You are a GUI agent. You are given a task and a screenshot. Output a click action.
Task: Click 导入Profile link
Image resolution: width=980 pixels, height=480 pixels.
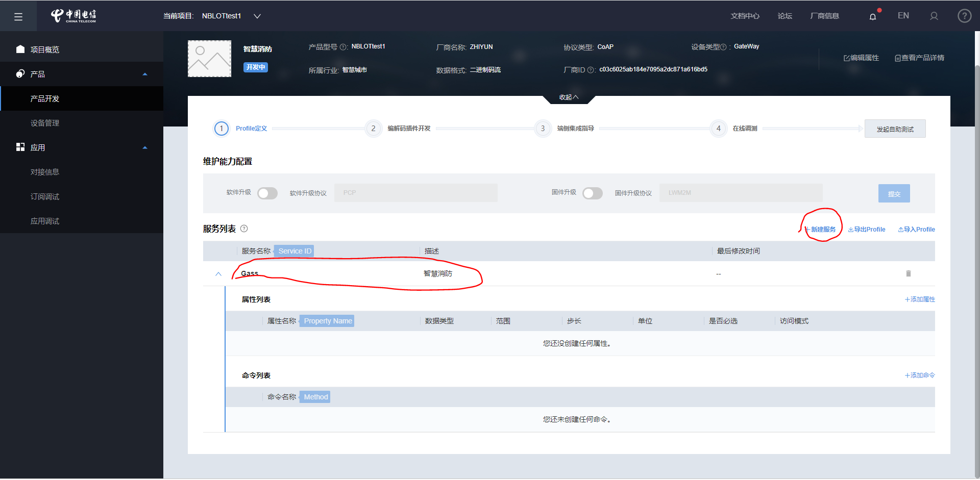[x=917, y=230]
